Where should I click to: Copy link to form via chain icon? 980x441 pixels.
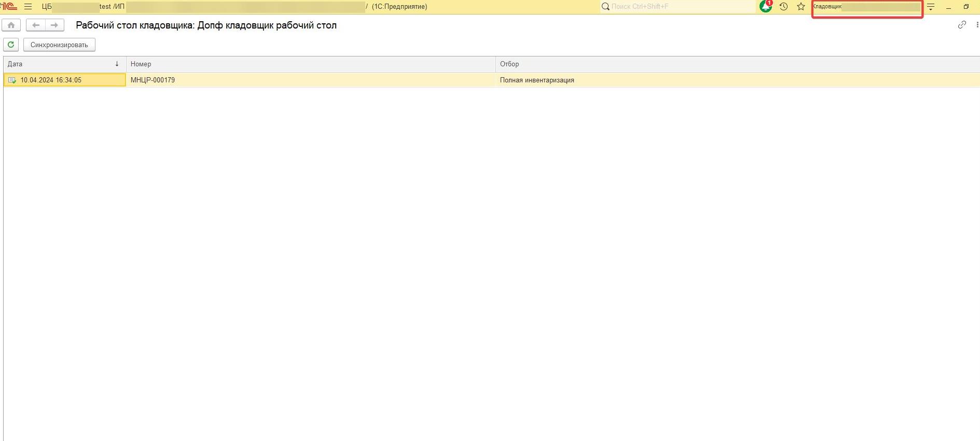click(962, 25)
